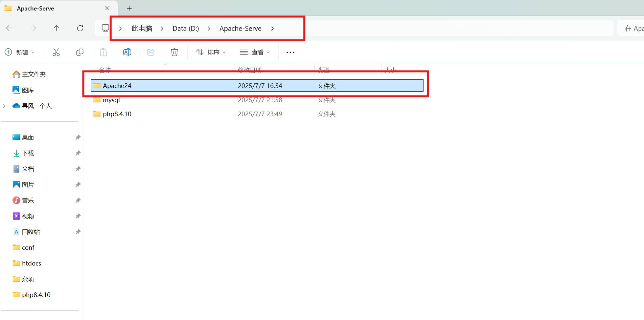Open the 排序 sort options dropdown

coord(211,52)
